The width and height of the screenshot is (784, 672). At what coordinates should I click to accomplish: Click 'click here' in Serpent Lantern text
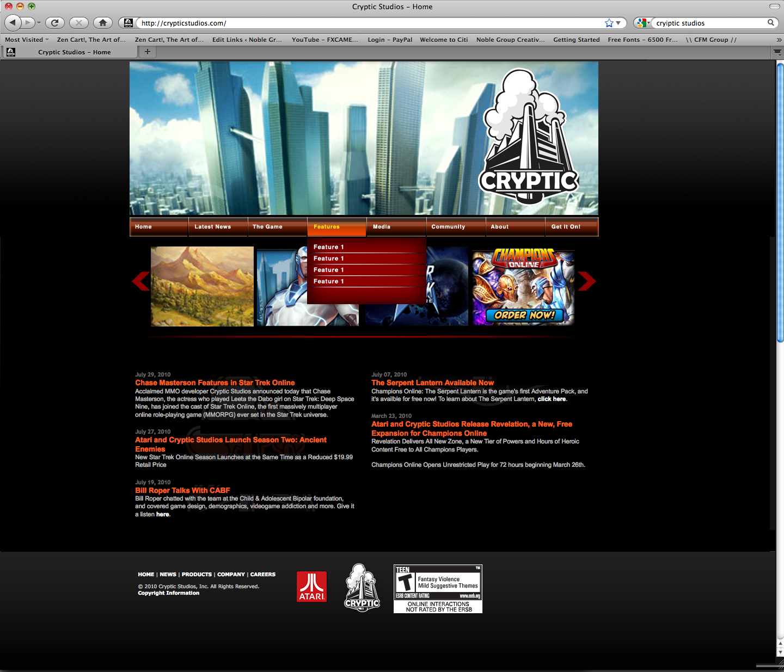coord(552,399)
